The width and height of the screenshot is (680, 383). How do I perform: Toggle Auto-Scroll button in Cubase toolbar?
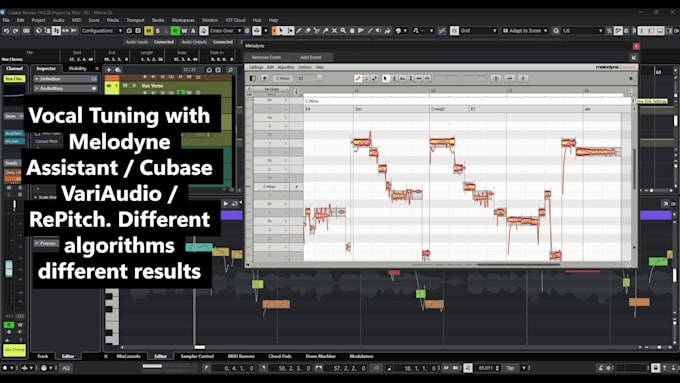[257, 31]
